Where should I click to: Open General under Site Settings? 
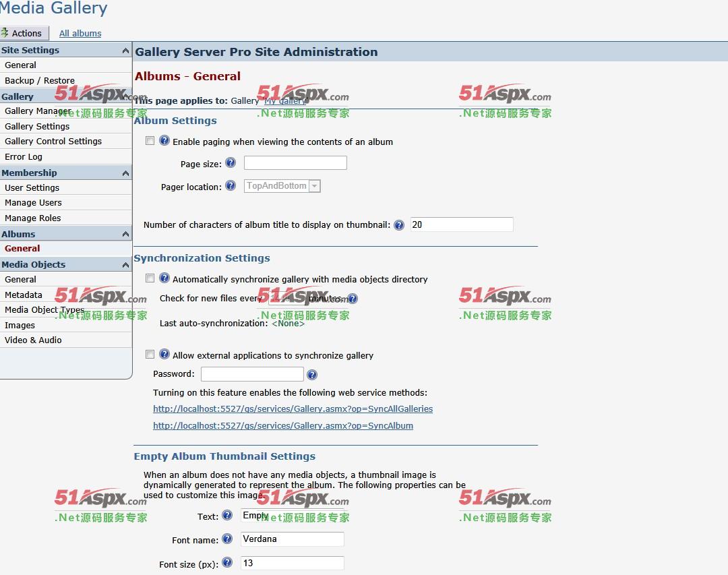(x=66, y=65)
